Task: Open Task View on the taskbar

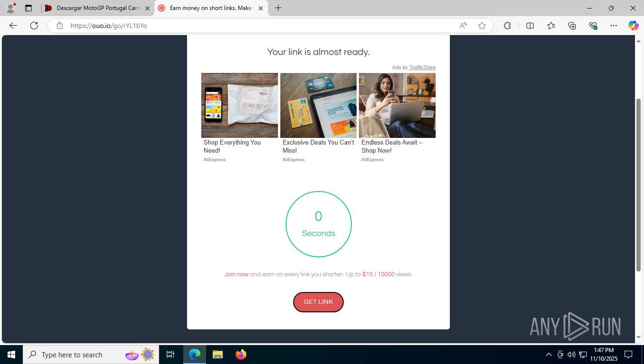Action: (x=170, y=355)
